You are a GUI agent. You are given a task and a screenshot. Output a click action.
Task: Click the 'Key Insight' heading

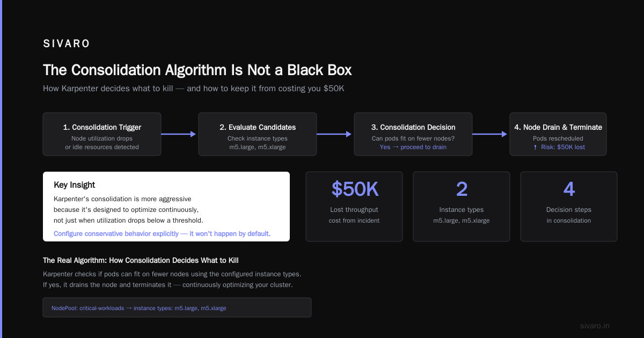(x=75, y=185)
